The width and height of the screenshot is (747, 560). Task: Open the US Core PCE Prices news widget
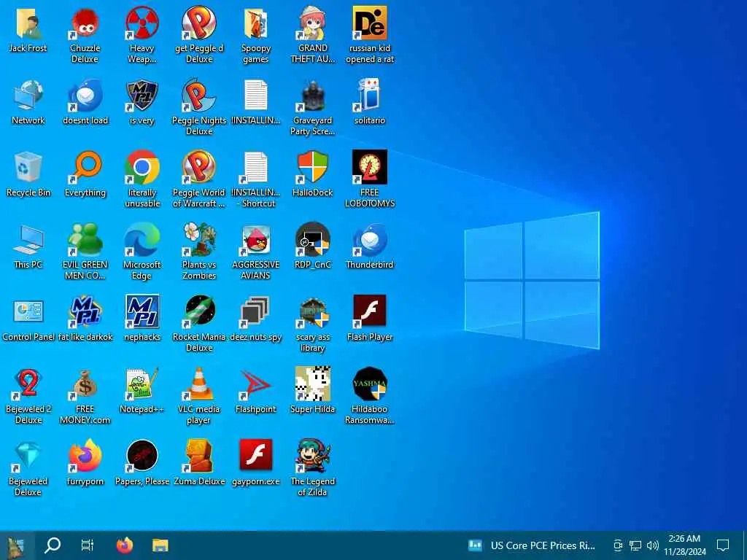coord(532,545)
